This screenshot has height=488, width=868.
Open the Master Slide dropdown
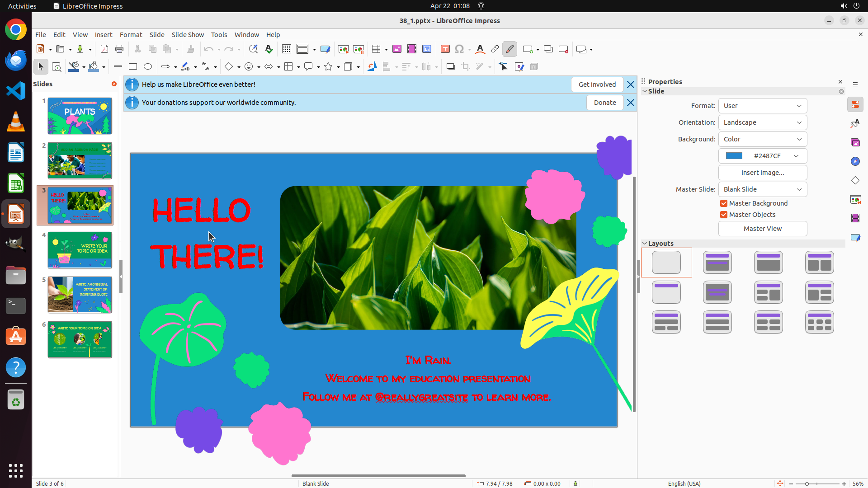pos(762,189)
